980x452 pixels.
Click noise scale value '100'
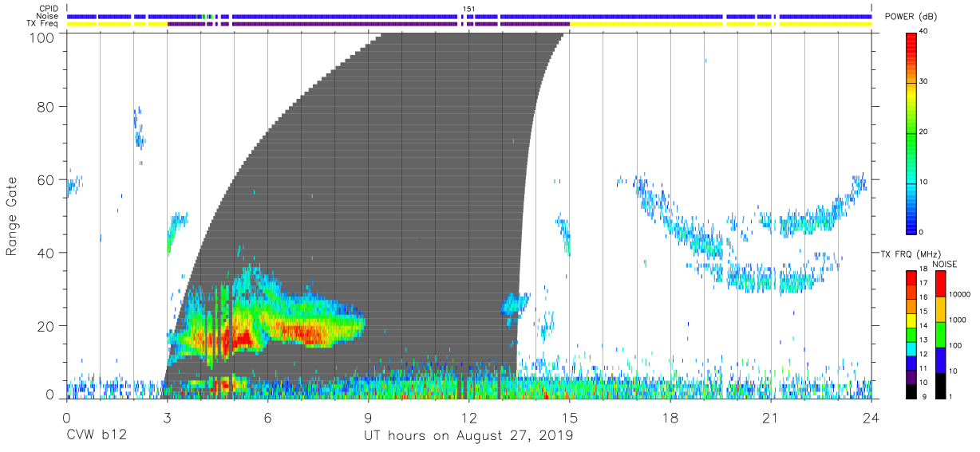point(956,345)
